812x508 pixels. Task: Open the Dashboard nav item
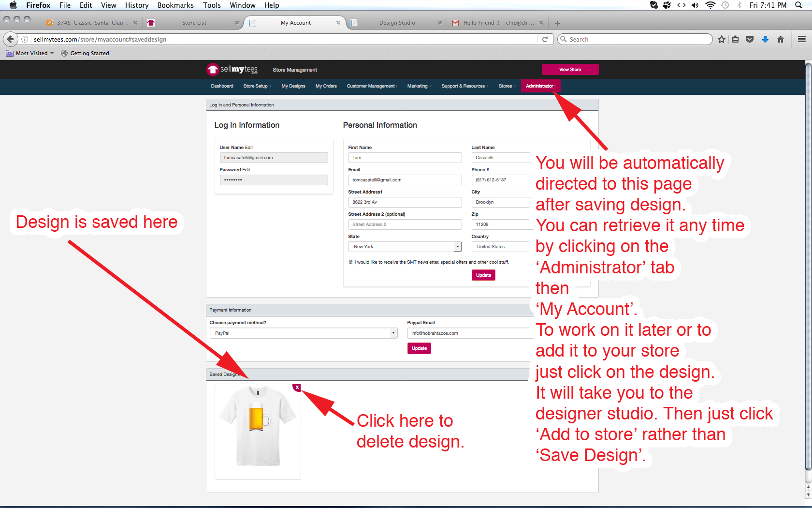tap(222, 86)
